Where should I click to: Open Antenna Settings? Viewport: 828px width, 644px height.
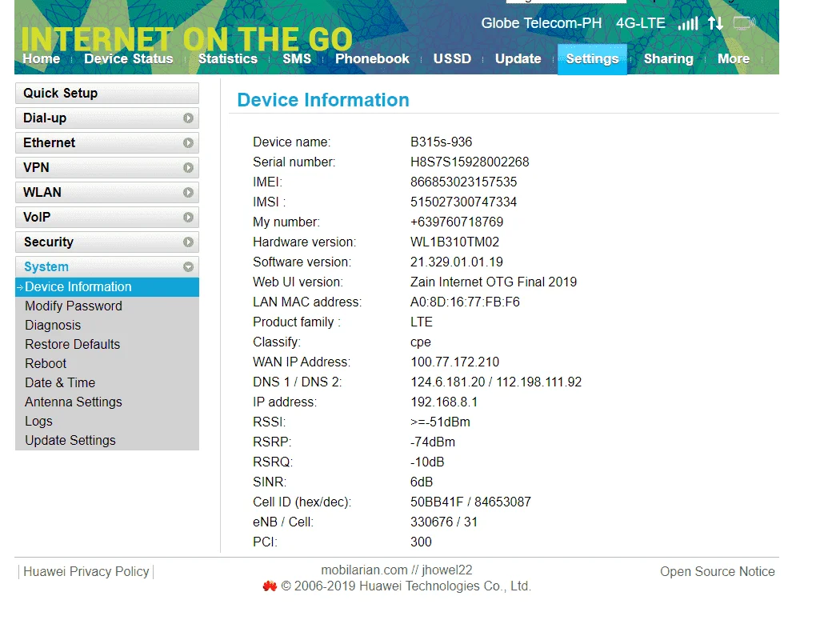[74, 402]
